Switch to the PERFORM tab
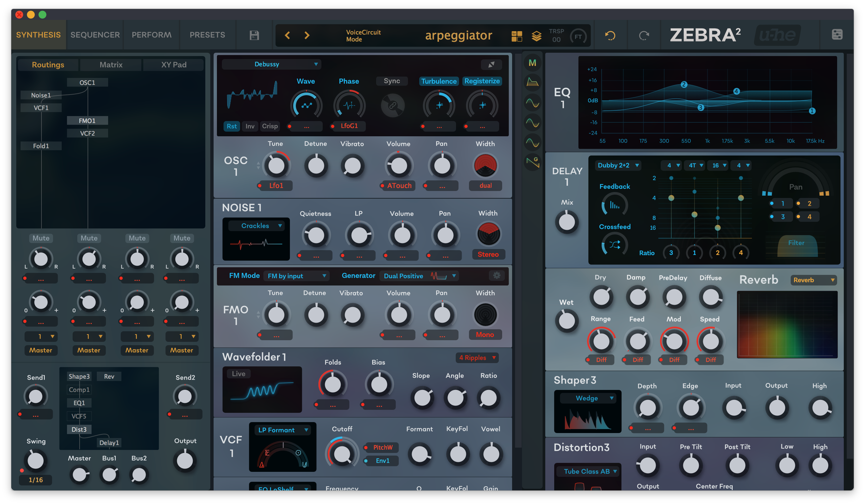This screenshot has height=504, width=865. click(x=151, y=35)
